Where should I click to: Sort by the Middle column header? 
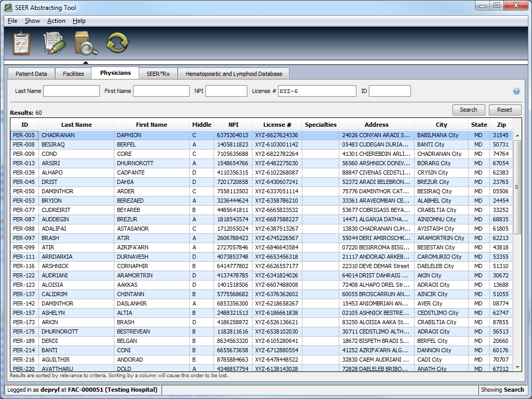(202, 125)
